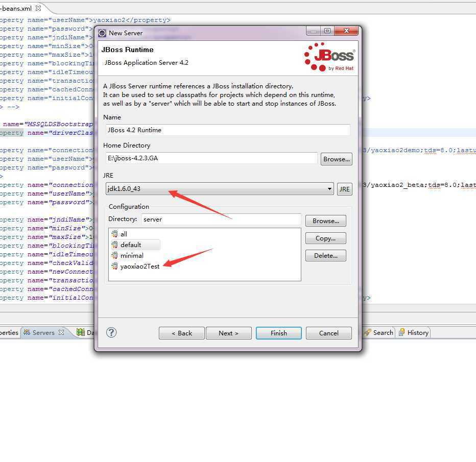
Task: Switch to the Servers tab
Action: click(43, 332)
